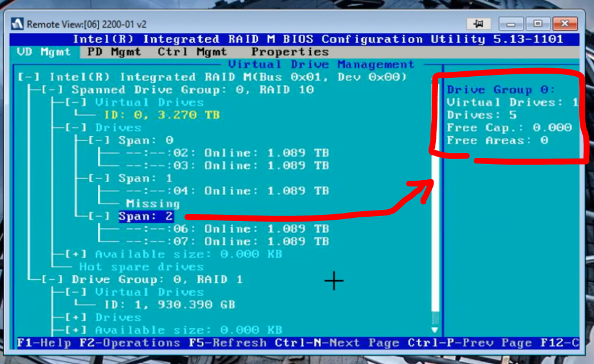Viewport: 594px width, 364px height.
Task: Click the Drive Group 0: heading in info panel
Action: click(501, 90)
